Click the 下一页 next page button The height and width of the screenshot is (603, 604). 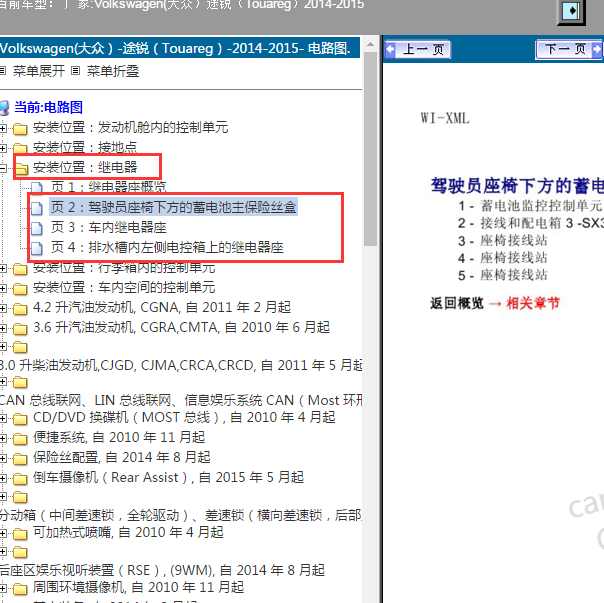click(x=569, y=49)
